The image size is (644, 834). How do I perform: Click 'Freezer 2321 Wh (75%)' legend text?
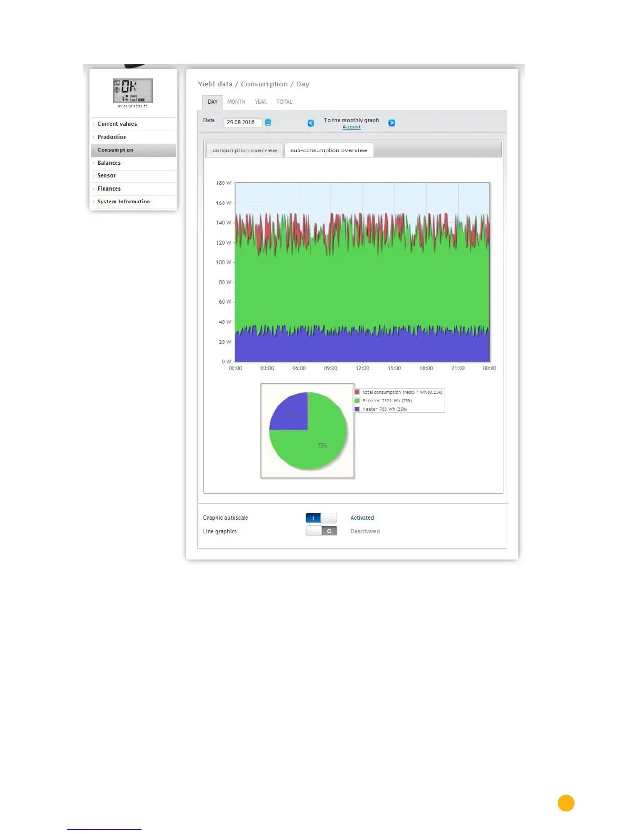click(387, 401)
